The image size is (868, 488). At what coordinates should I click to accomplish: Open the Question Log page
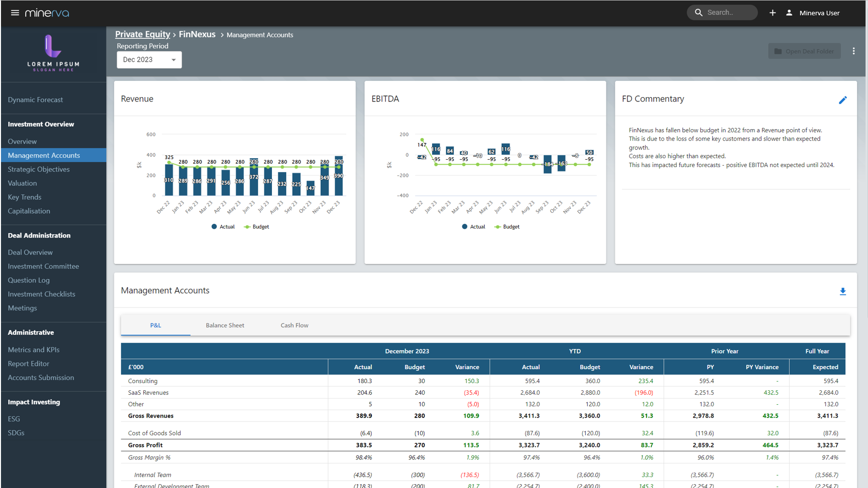pyautogui.click(x=29, y=280)
